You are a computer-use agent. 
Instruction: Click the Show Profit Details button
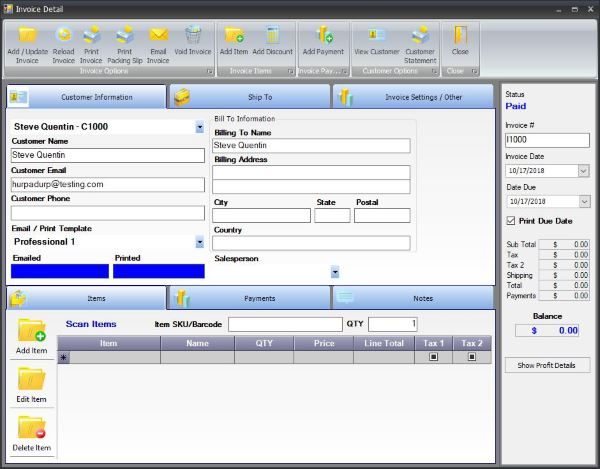(547, 365)
